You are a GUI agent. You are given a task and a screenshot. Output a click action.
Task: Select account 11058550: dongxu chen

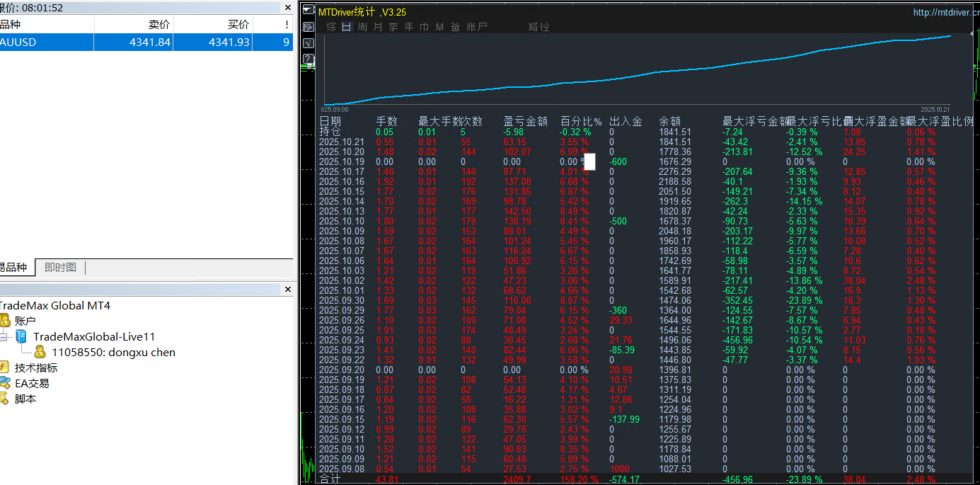pos(113,352)
